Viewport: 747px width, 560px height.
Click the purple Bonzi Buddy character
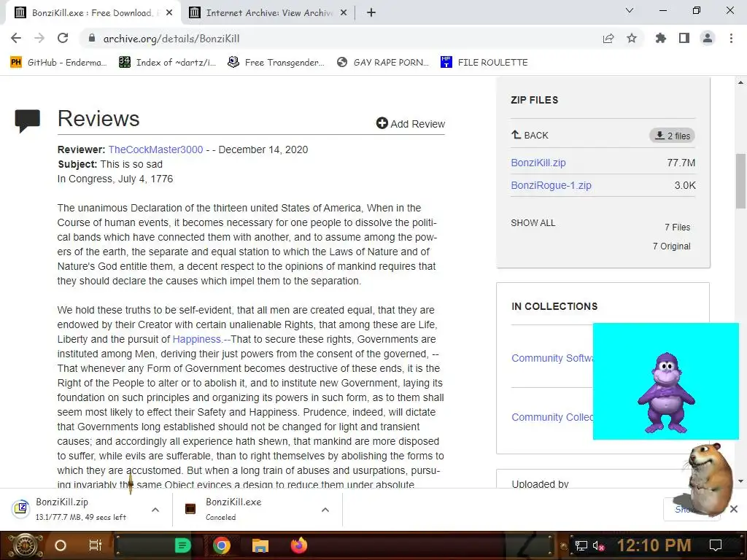point(666,392)
